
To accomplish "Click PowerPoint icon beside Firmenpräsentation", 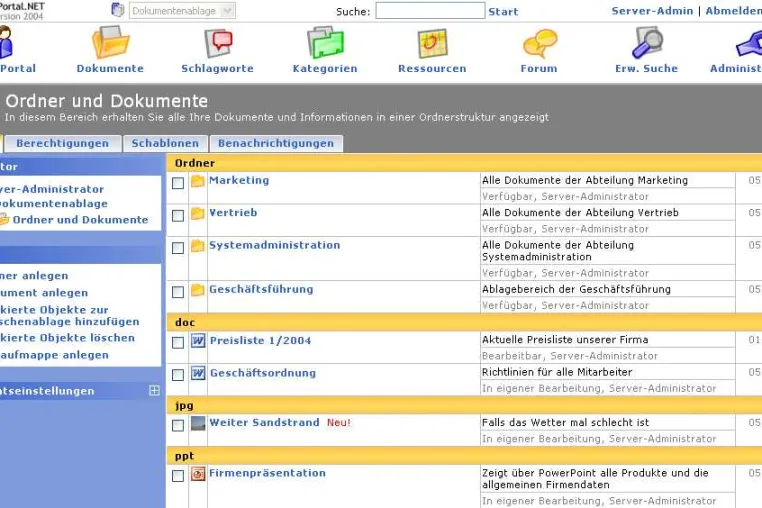I will tap(198, 473).
